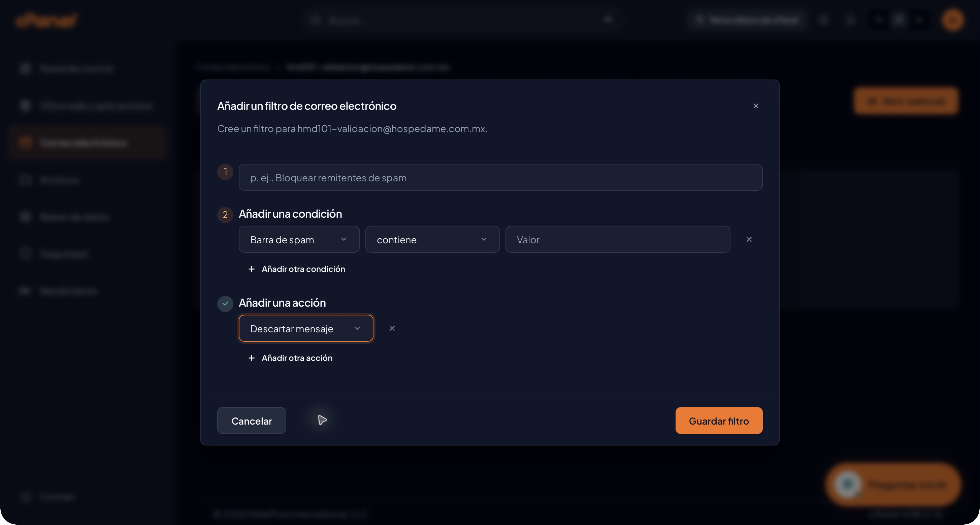Click the step 1 number badge
The image size is (980, 525).
point(225,172)
